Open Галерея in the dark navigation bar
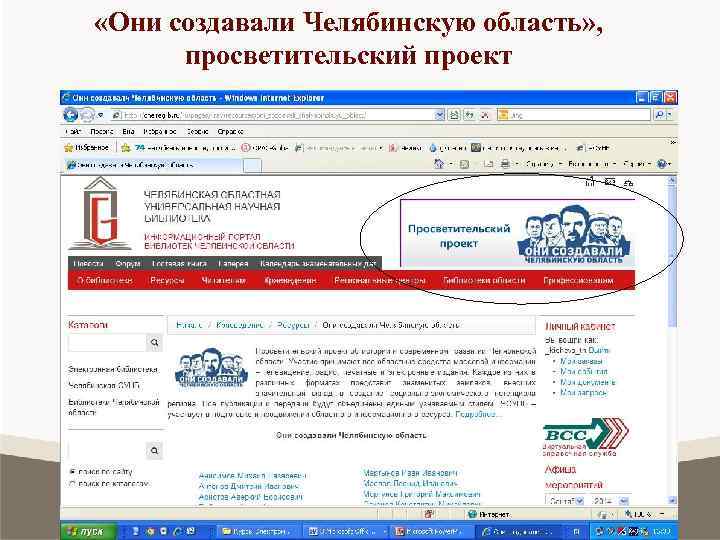Viewport: 720px width, 540px height. (x=233, y=264)
